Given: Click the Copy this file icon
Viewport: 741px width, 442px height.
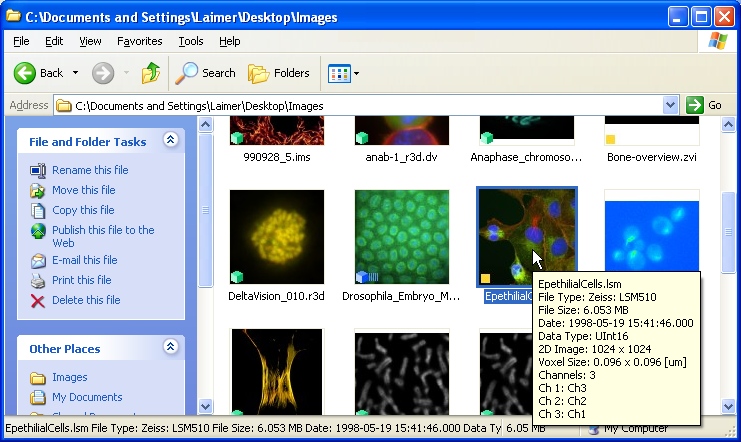Looking at the screenshot, I should (38, 210).
